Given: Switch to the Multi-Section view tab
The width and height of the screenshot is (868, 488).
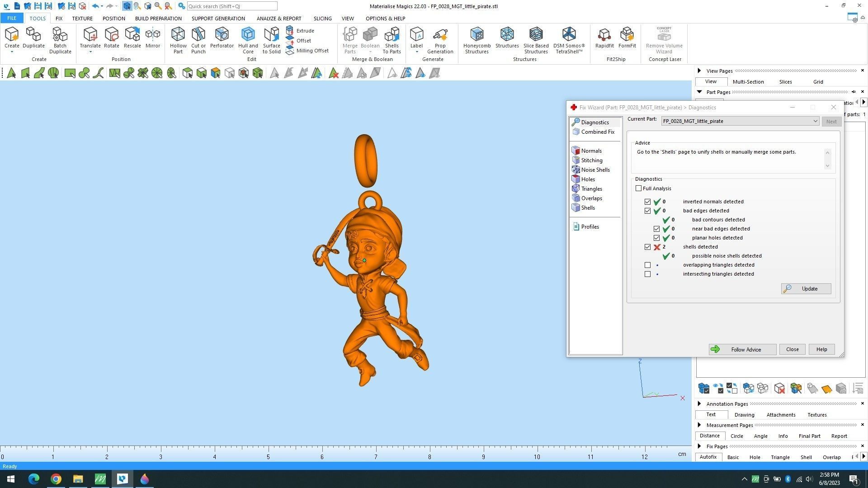Looking at the screenshot, I should point(748,82).
